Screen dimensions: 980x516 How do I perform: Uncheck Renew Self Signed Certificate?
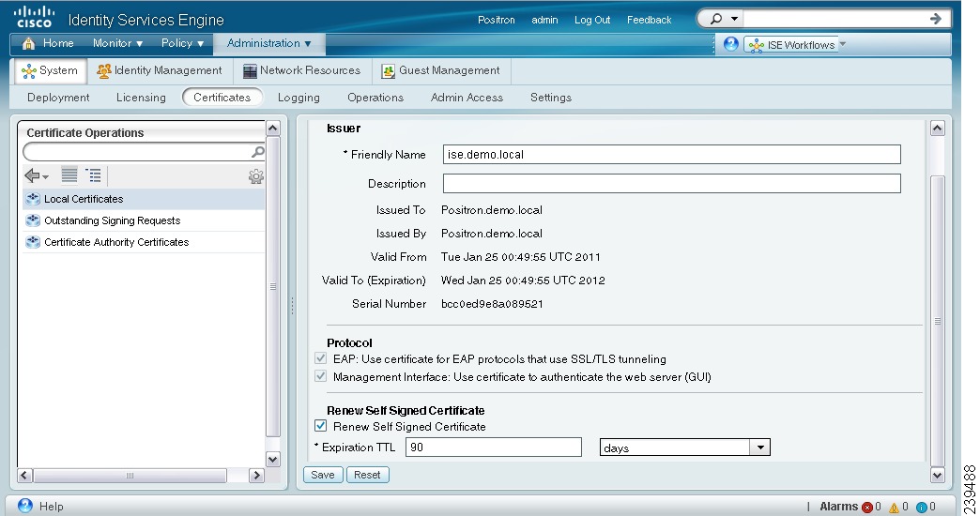click(321, 426)
